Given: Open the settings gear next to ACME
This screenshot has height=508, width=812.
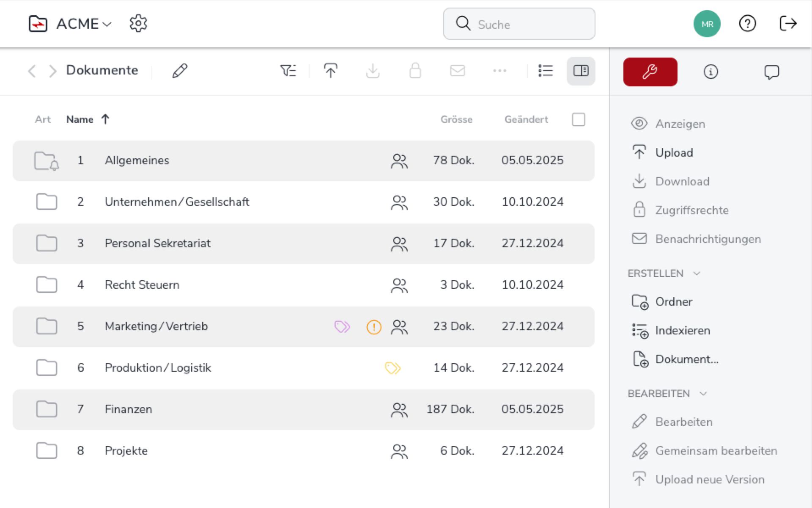Looking at the screenshot, I should point(138,24).
